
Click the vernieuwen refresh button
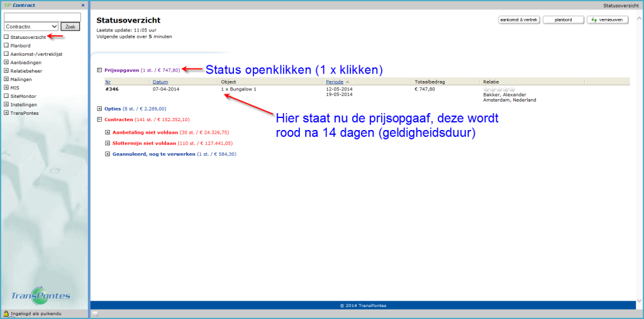coord(607,20)
